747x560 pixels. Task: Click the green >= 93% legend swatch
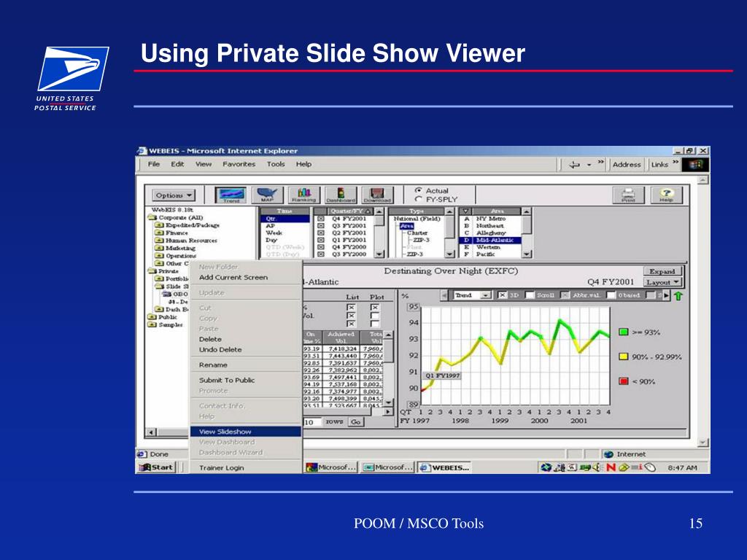pos(624,332)
